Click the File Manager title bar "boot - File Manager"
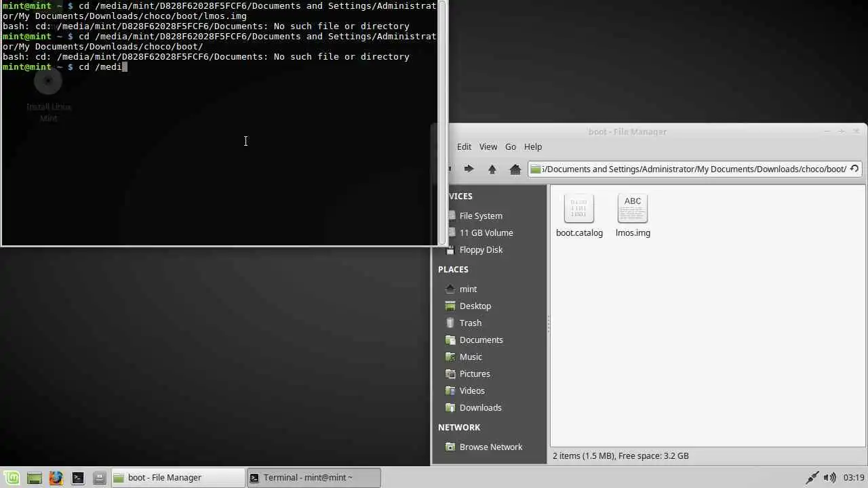 point(627,131)
